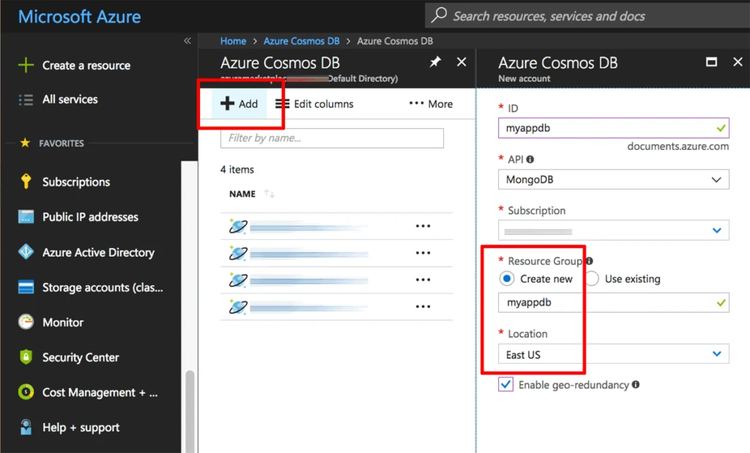Click the Storage accounts icon
750x453 pixels.
(x=26, y=287)
